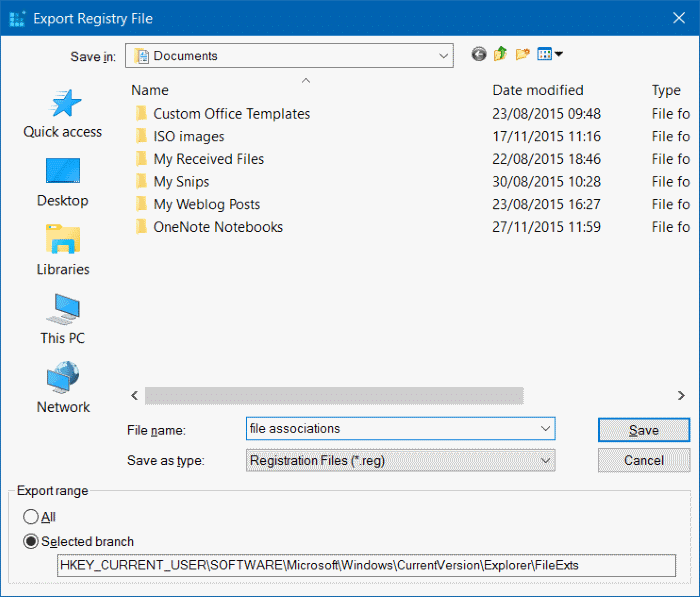Click the My Snips folder icon
700x597 pixels.
click(141, 182)
